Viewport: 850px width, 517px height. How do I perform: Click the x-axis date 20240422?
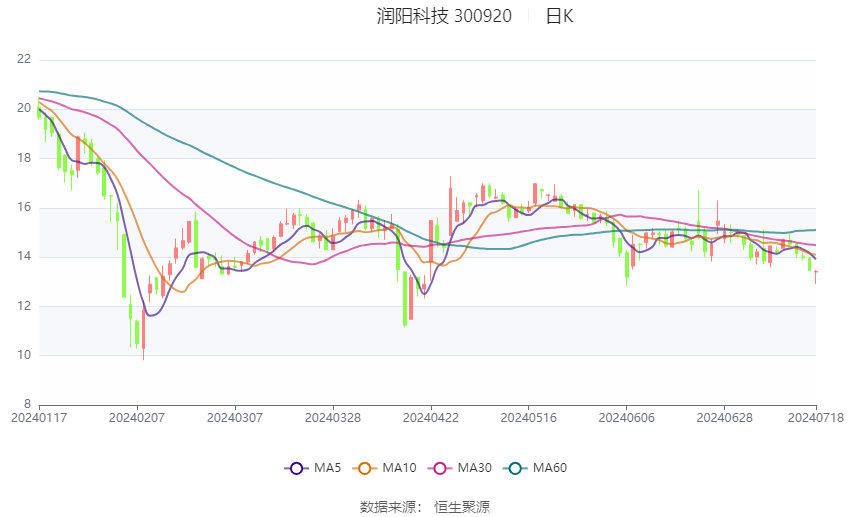pos(431,418)
